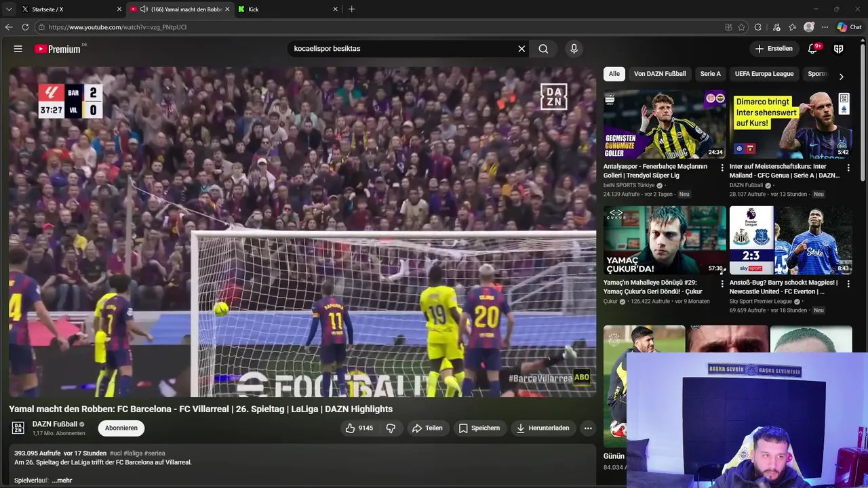Click the #ucl hashtag
The height and width of the screenshot is (488, 868).
point(115,453)
